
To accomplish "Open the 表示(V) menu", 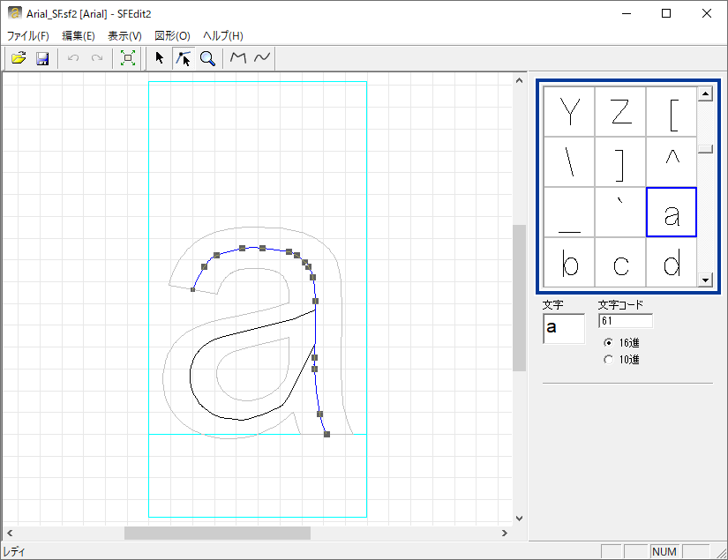I will (125, 36).
